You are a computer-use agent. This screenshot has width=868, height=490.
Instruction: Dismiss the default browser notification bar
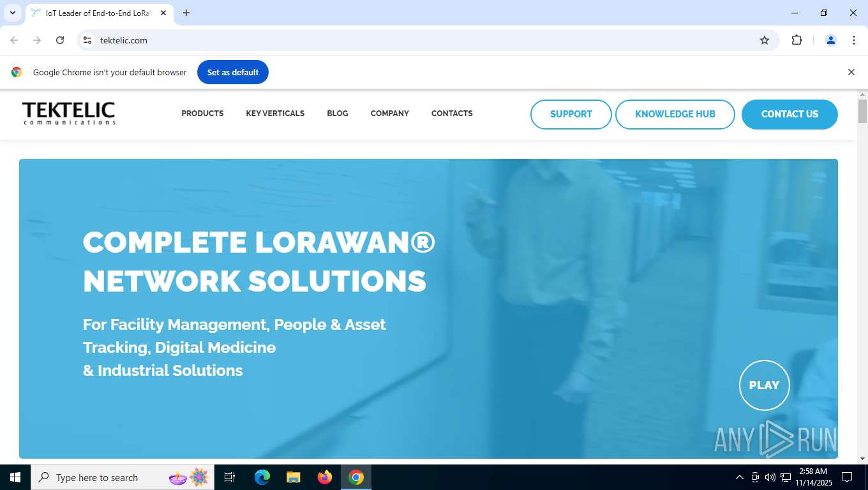pyautogui.click(x=851, y=72)
